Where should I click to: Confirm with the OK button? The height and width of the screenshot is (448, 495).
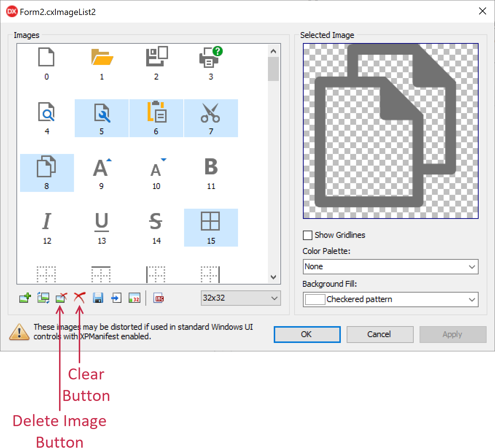307,335
